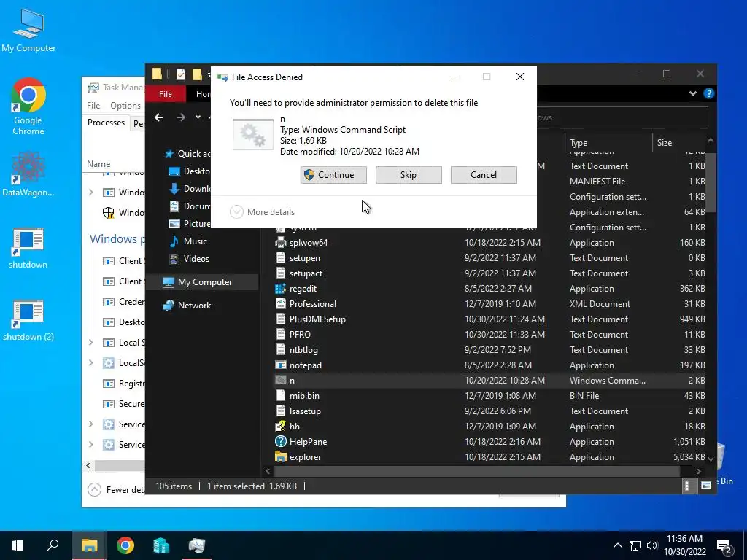
Task: Open File tab in File Explorer
Action: 166,94
